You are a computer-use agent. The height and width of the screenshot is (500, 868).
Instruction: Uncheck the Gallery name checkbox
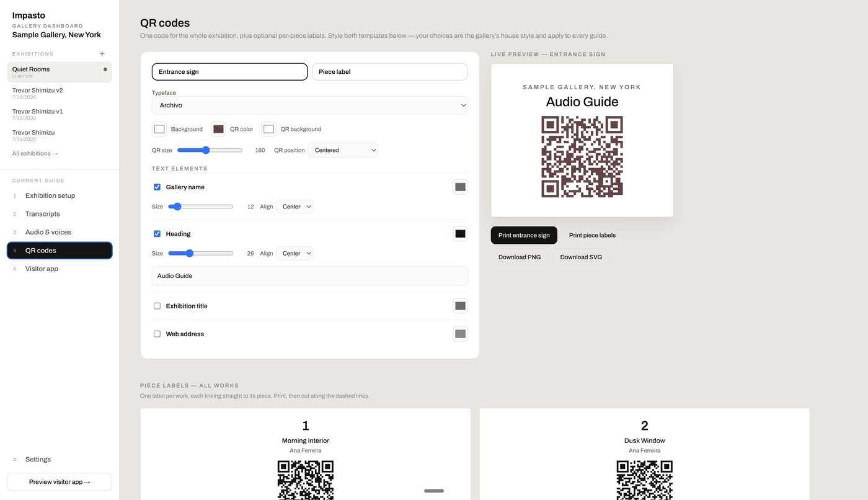[157, 187]
